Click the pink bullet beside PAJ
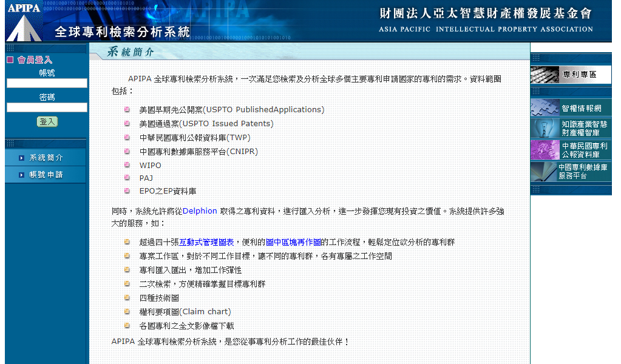Image resolution: width=621 pixels, height=364 pixels. pyautogui.click(x=127, y=177)
